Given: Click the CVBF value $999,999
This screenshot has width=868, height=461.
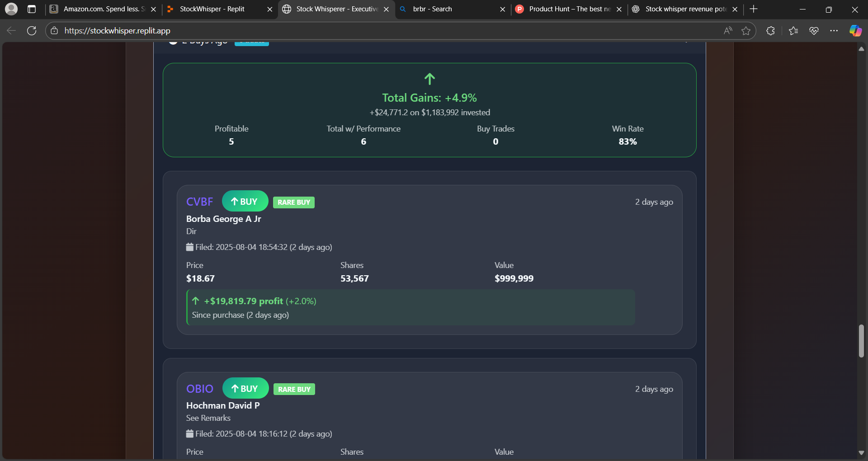Looking at the screenshot, I should tap(514, 278).
